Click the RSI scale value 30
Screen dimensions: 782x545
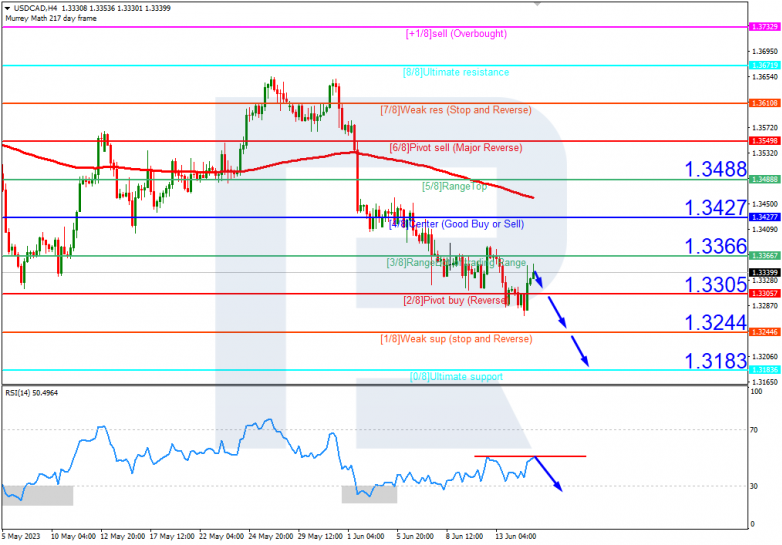754,486
